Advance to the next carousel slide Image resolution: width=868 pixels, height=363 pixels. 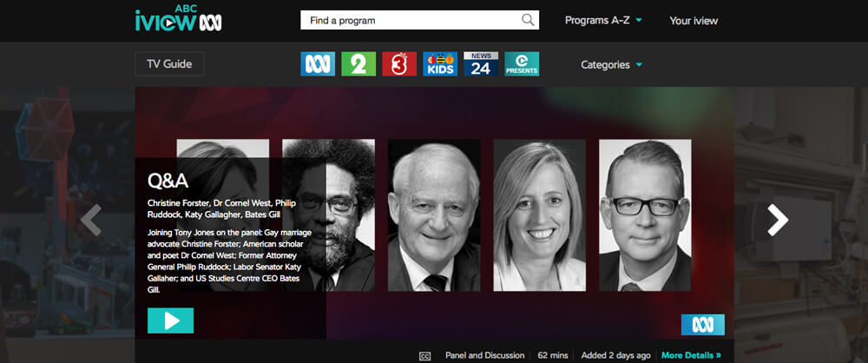pos(777,220)
